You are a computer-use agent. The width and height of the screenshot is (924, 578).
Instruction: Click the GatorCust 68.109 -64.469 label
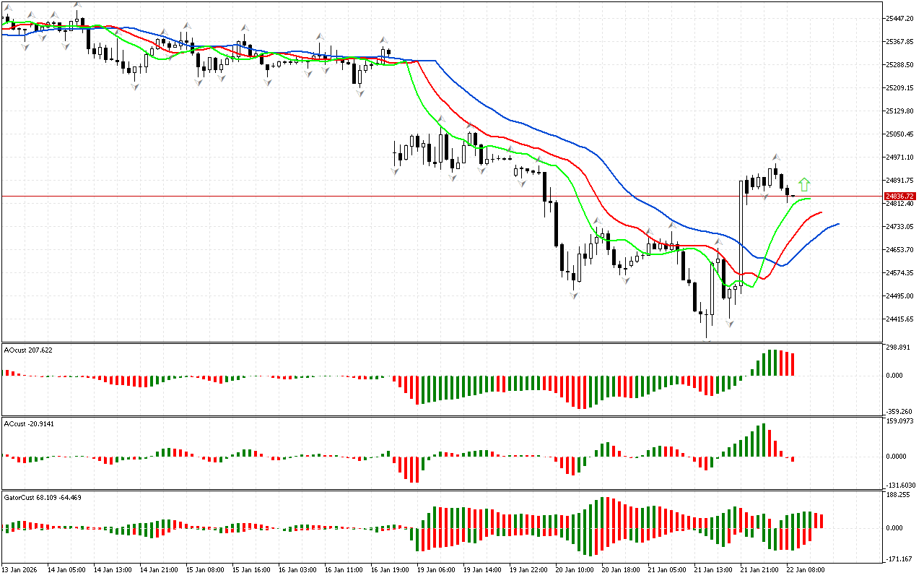[x=43, y=497]
